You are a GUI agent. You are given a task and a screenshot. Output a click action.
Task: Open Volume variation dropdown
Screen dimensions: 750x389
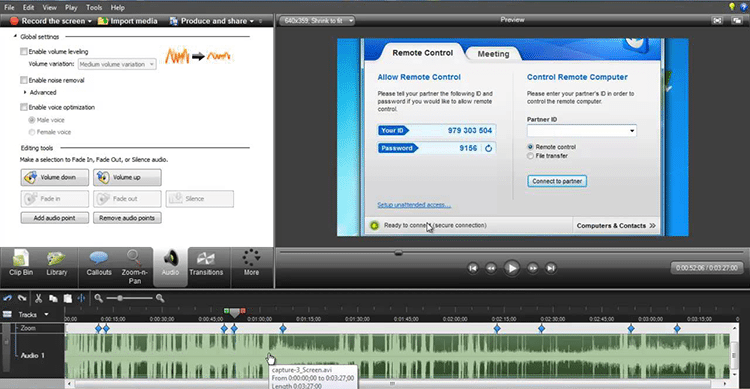[x=117, y=64]
